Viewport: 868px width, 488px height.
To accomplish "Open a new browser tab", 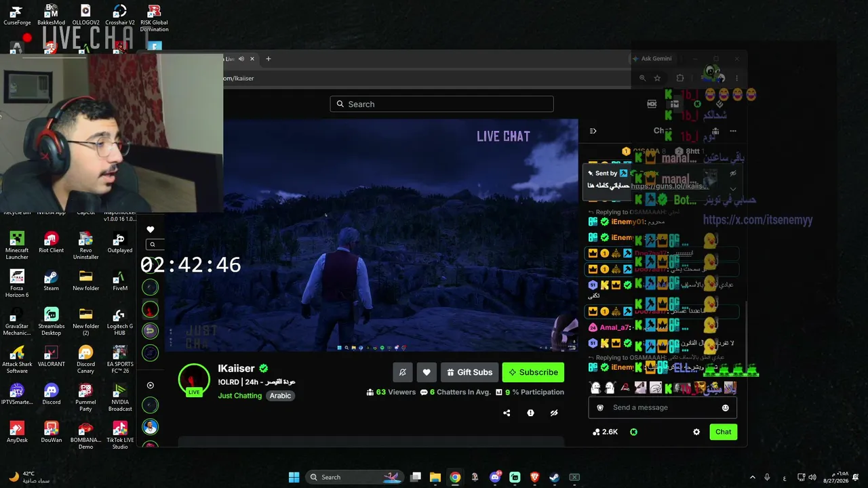I will (x=269, y=59).
